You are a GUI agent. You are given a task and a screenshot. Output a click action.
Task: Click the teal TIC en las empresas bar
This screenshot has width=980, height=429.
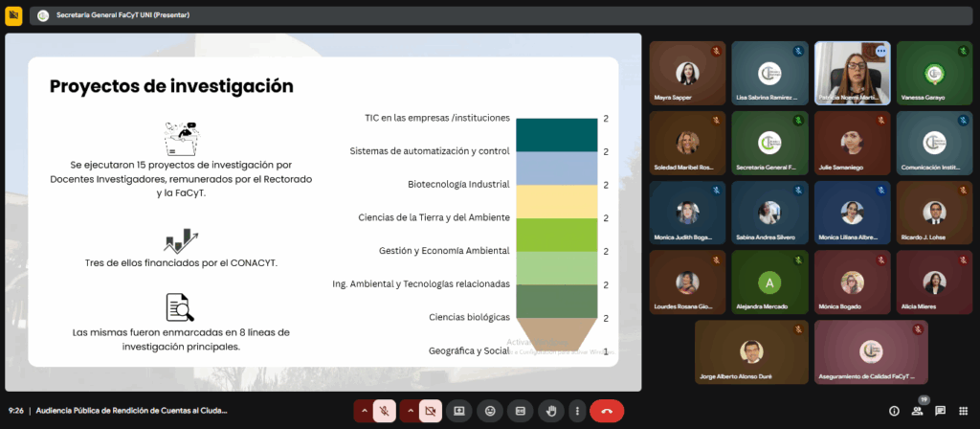[x=557, y=135]
